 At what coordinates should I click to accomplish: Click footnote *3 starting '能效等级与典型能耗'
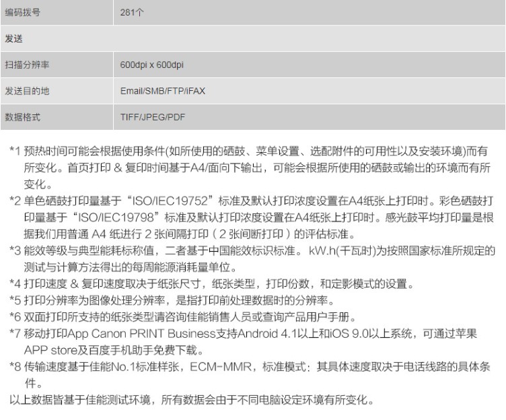coord(252,259)
